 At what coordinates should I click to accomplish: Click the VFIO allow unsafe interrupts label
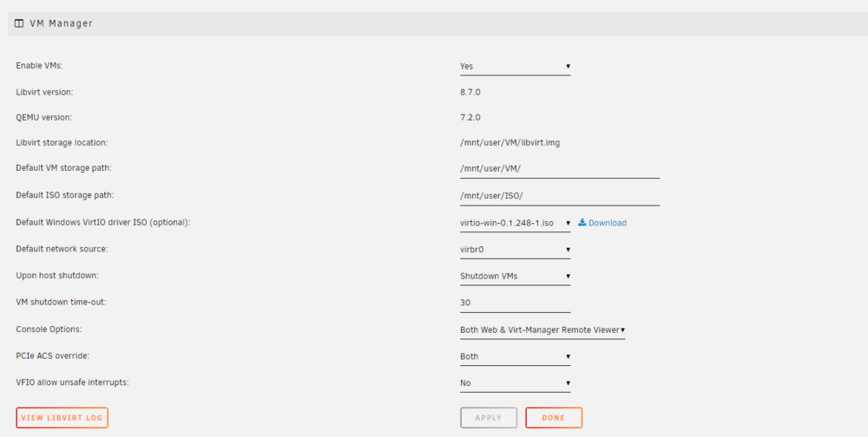[73, 382]
